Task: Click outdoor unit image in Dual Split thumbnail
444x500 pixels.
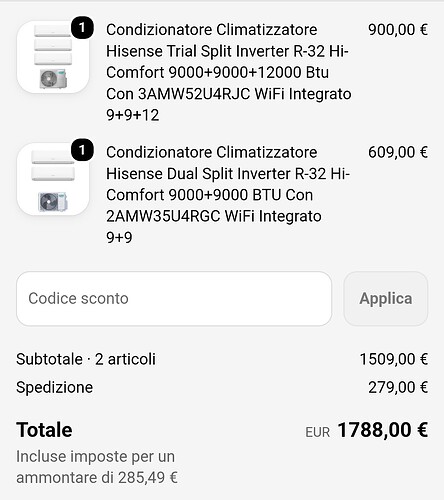Action: click(53, 202)
